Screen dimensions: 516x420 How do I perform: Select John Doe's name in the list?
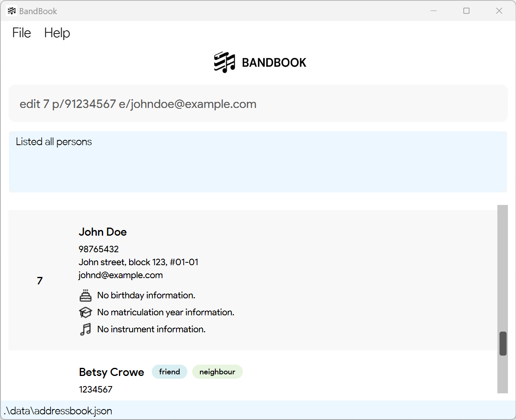pos(103,232)
